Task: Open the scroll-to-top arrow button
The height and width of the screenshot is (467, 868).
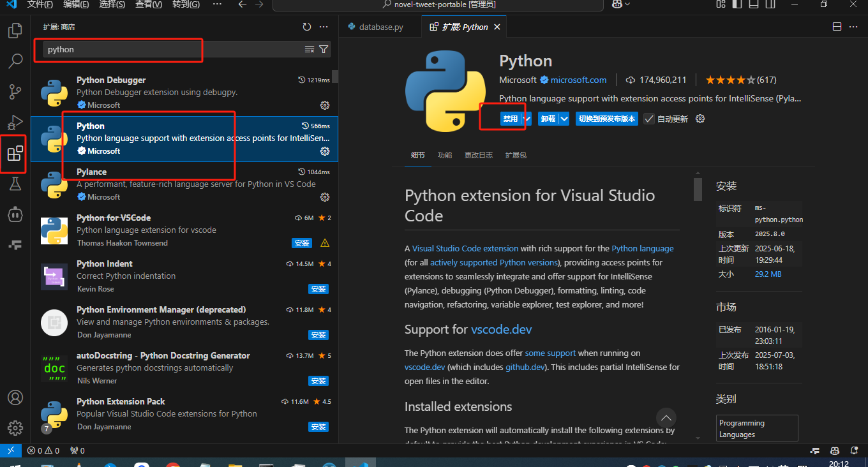Action: tap(666, 419)
